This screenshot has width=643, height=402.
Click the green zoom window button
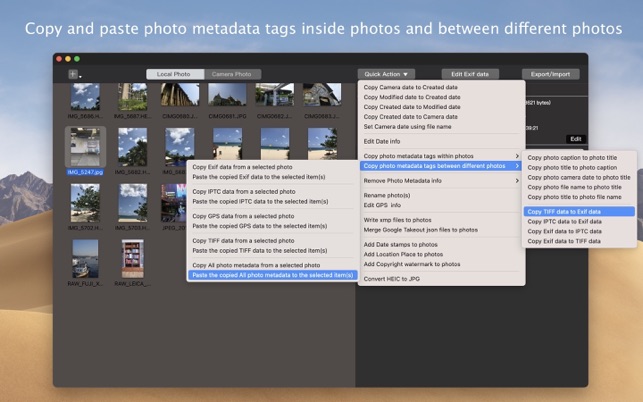tap(77, 59)
